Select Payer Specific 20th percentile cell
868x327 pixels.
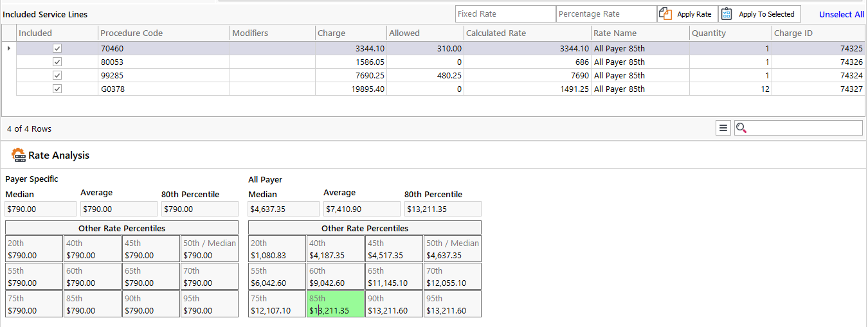34,249
